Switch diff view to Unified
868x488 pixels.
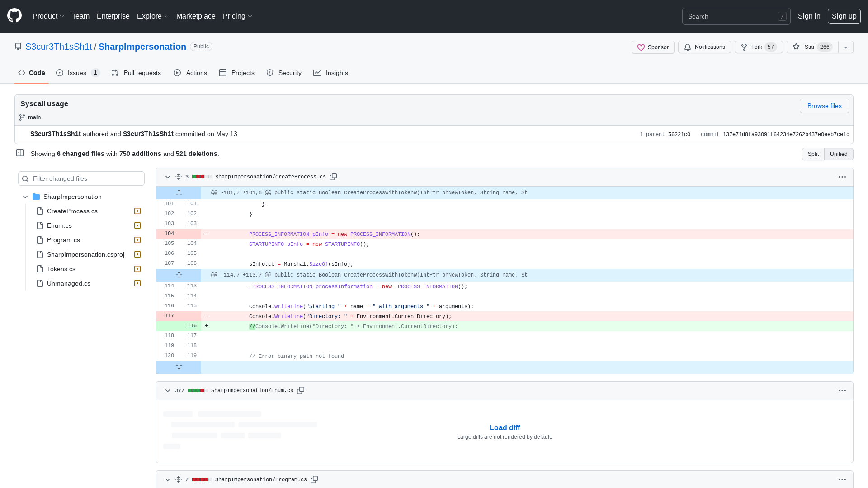point(839,154)
